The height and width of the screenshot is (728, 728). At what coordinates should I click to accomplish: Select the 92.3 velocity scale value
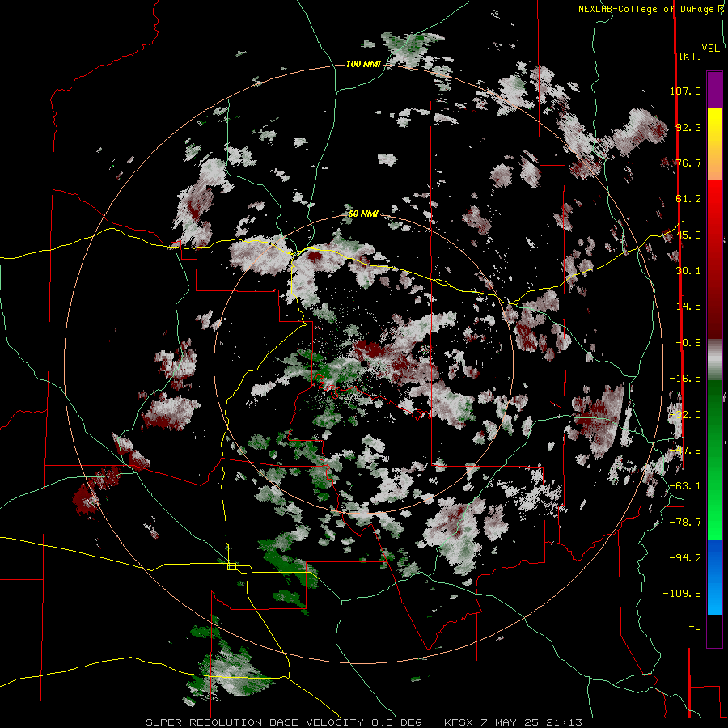pyautogui.click(x=688, y=127)
